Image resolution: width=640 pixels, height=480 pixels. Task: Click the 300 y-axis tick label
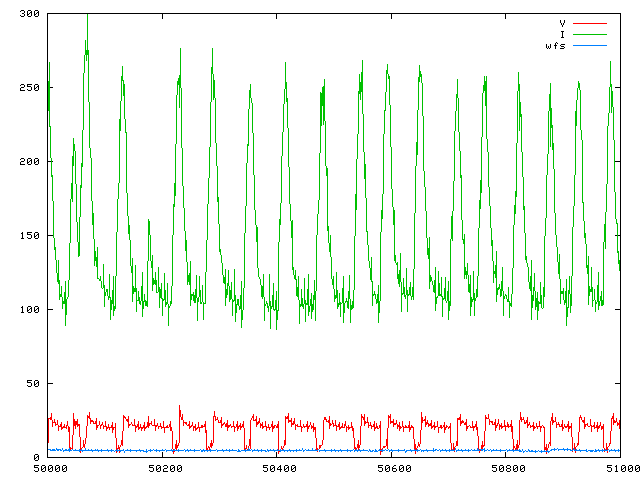tap(28, 14)
